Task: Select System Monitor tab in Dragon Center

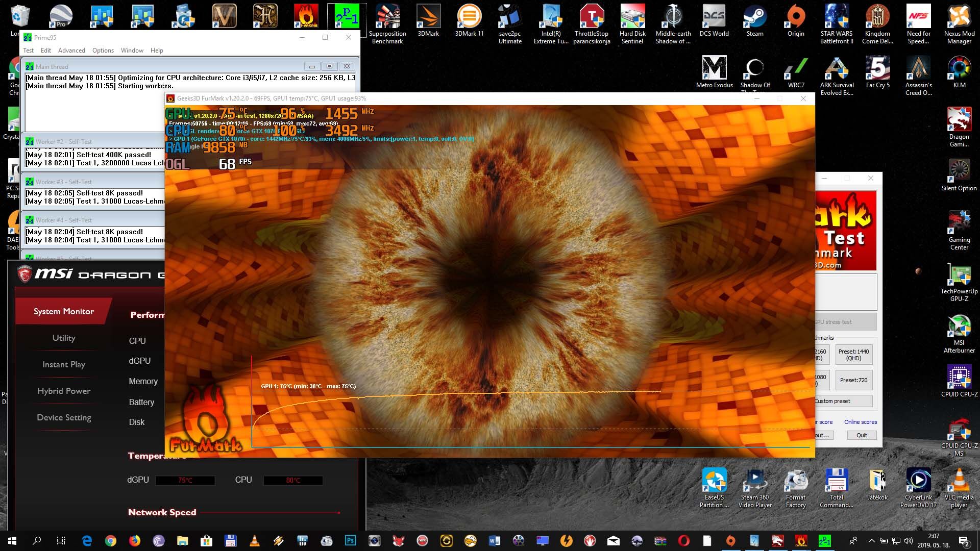Action: pos(63,311)
